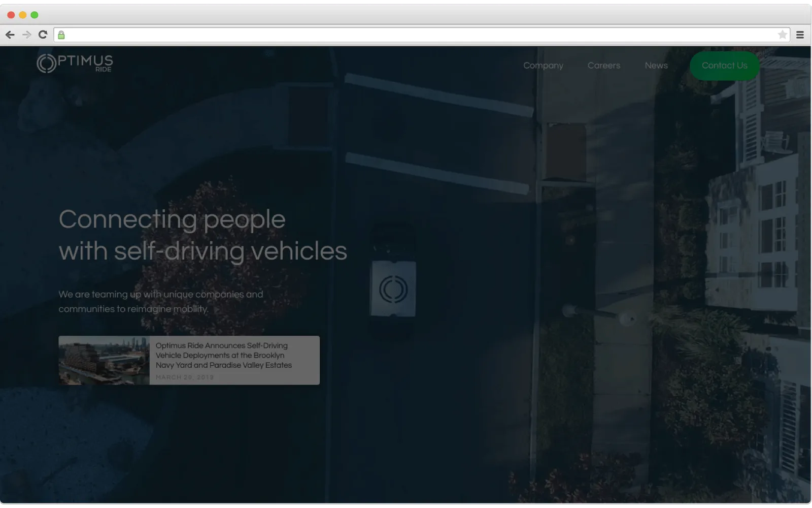The width and height of the screenshot is (812, 508).
Task: Click the yellow minimize window button
Action: pyautogui.click(x=22, y=15)
